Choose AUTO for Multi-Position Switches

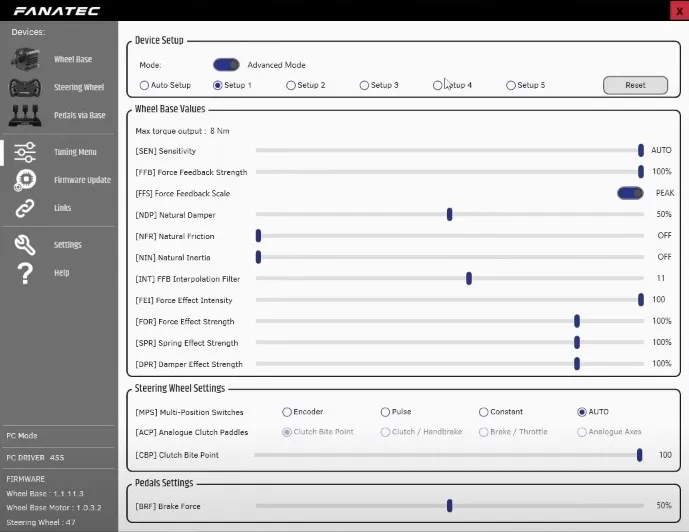click(582, 412)
